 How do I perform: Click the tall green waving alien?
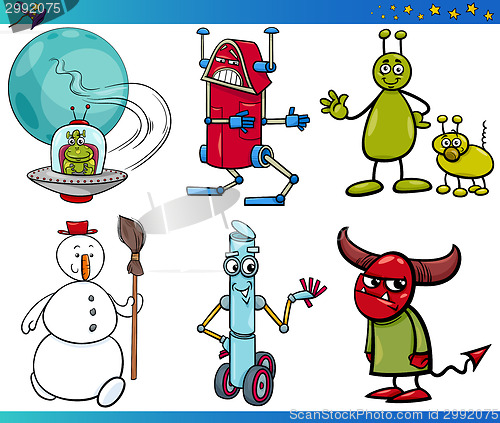[376, 113]
